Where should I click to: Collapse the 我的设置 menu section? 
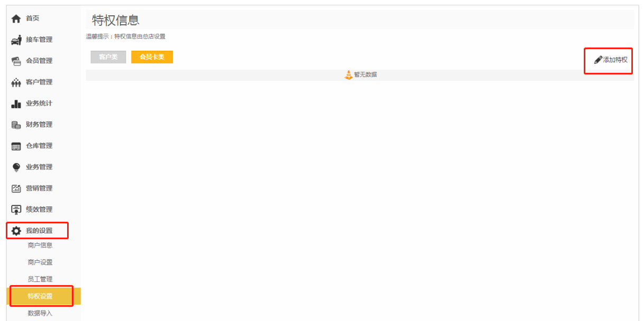point(39,231)
